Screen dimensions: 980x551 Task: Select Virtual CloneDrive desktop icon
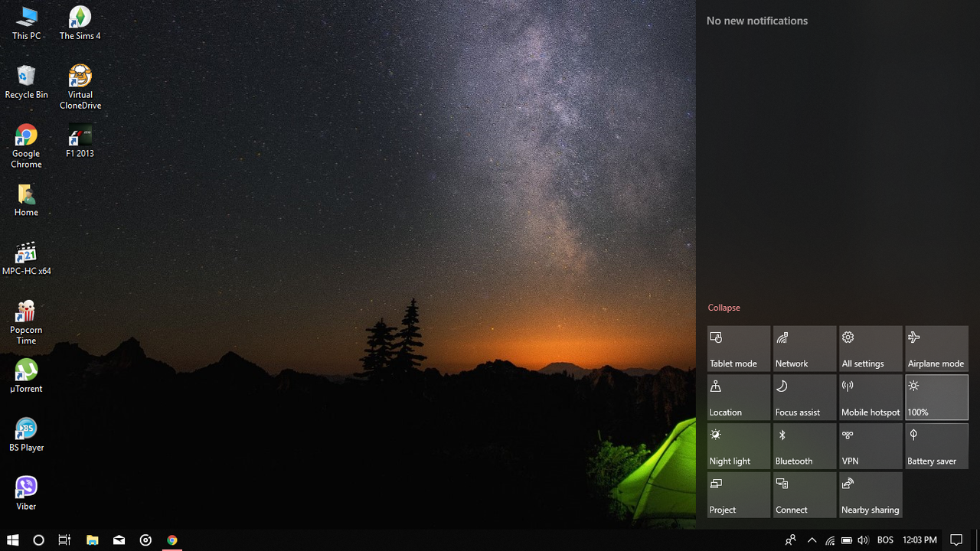(x=80, y=87)
